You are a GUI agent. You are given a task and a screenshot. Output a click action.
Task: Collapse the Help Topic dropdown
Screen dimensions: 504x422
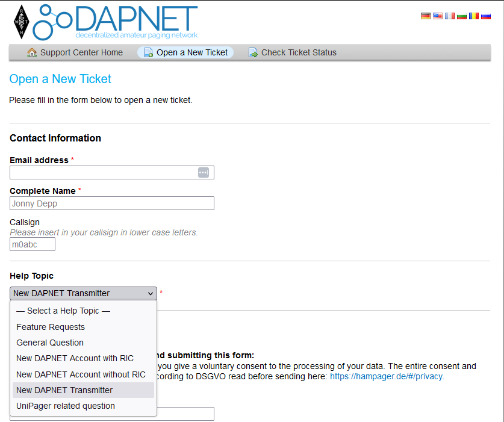coord(83,293)
